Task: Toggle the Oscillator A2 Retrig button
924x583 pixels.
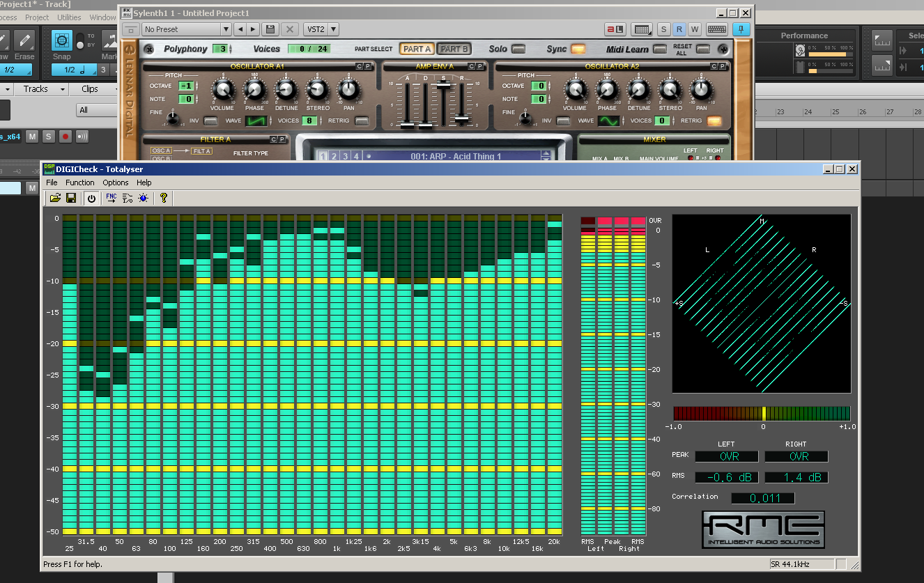Action: [x=714, y=121]
